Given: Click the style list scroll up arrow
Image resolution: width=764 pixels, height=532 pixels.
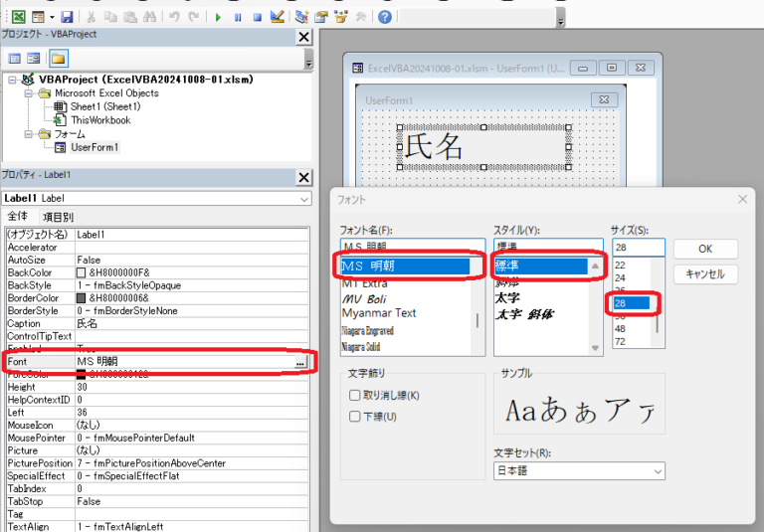Looking at the screenshot, I should pyautogui.click(x=595, y=266).
